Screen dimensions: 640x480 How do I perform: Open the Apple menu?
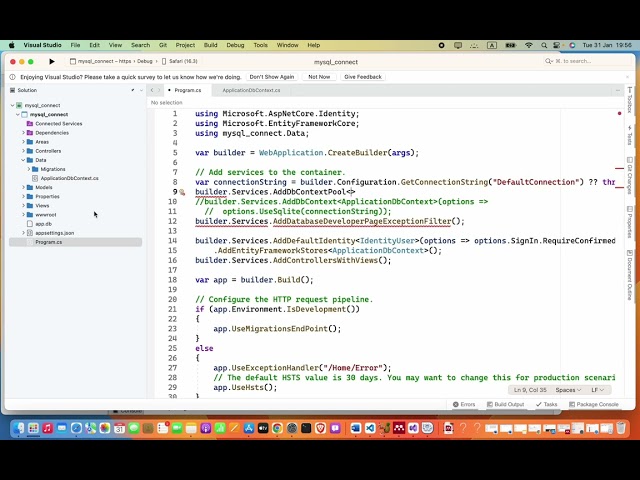11,45
